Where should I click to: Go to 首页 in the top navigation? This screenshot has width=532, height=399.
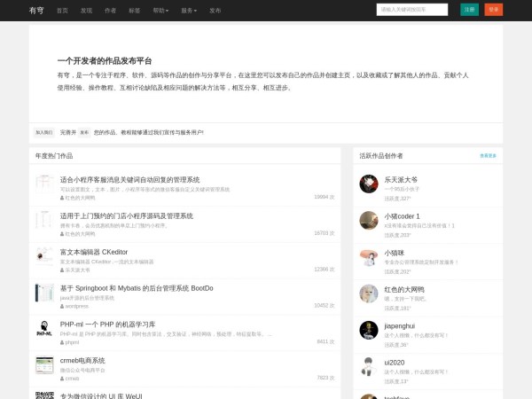tap(62, 11)
